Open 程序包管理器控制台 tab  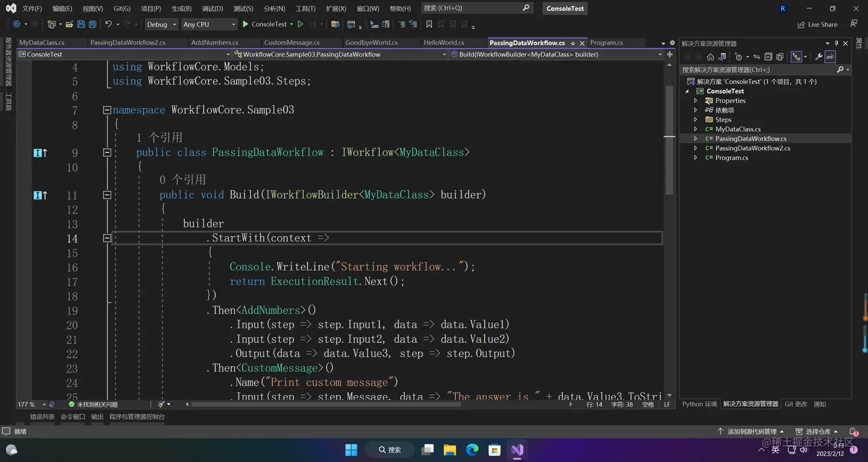click(x=137, y=417)
